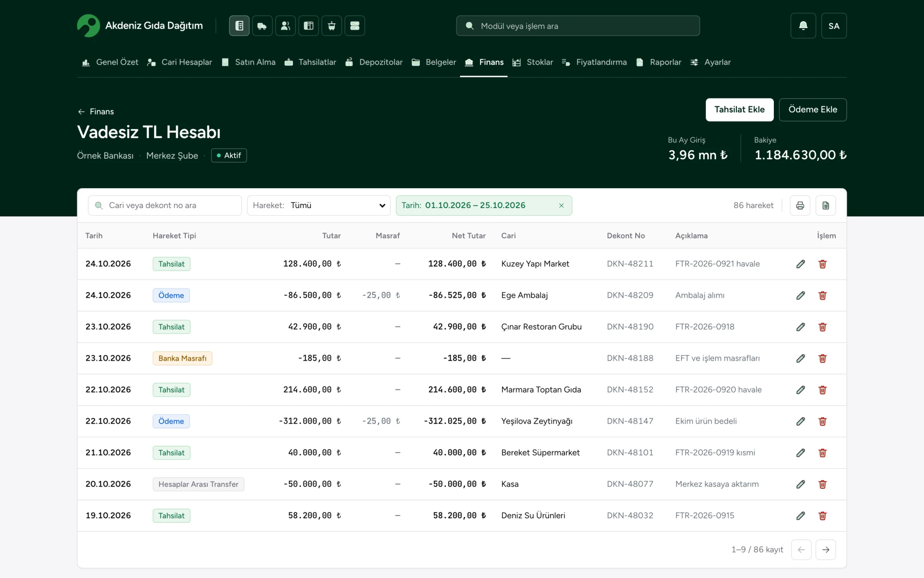Image resolution: width=924 pixels, height=578 pixels.
Task: Open the ledger module icon in the header
Action: pos(239,26)
